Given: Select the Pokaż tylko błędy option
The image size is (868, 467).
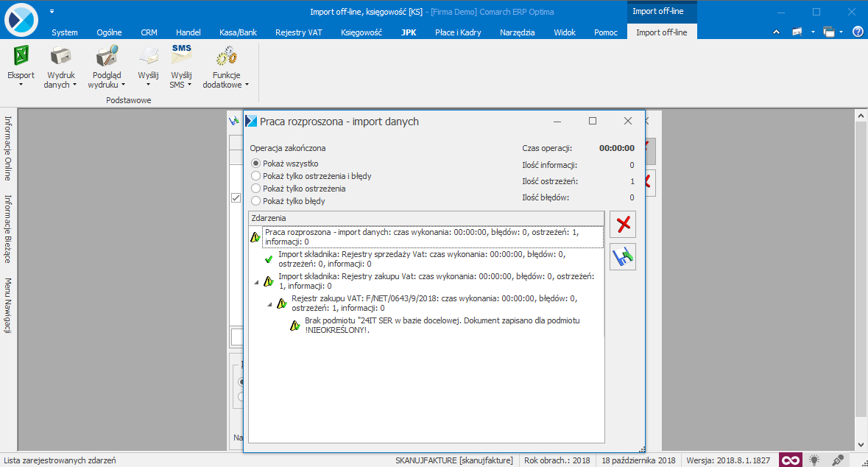Looking at the screenshot, I should pyautogui.click(x=256, y=200).
